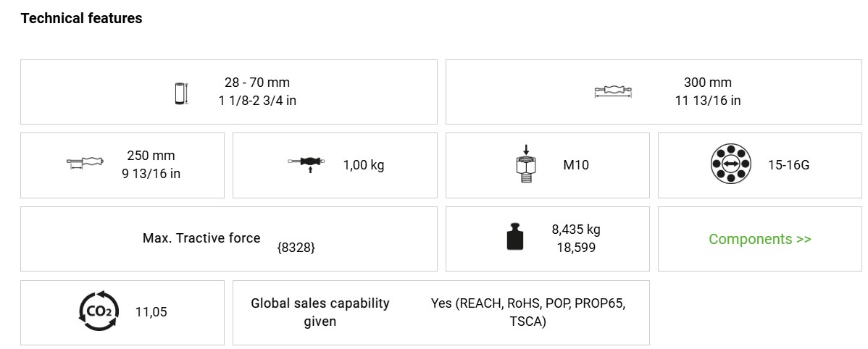Click the 15-16G bearing value

pyautogui.click(x=788, y=165)
